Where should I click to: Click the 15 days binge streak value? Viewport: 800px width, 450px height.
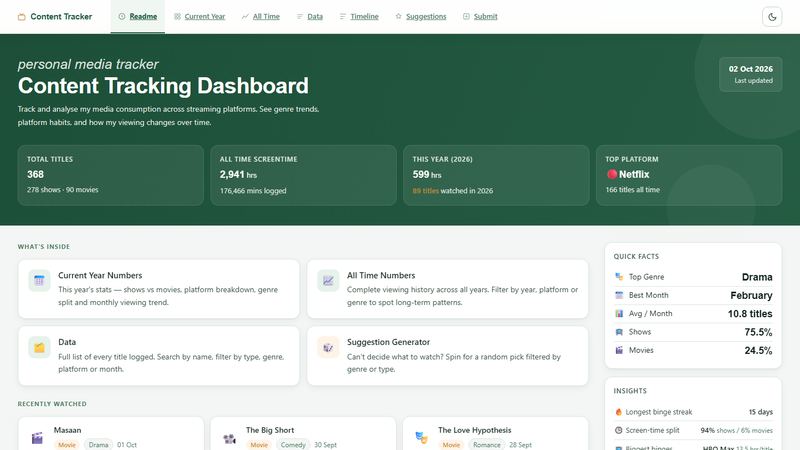coord(760,412)
